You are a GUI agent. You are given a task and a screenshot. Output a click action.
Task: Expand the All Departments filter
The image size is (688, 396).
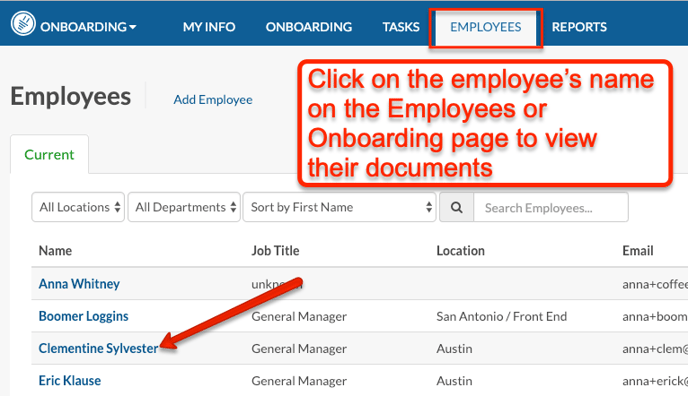(184, 207)
